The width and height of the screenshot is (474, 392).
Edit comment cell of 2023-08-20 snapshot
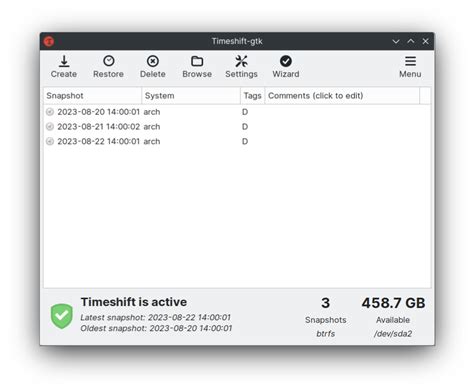pyautogui.click(x=342, y=112)
